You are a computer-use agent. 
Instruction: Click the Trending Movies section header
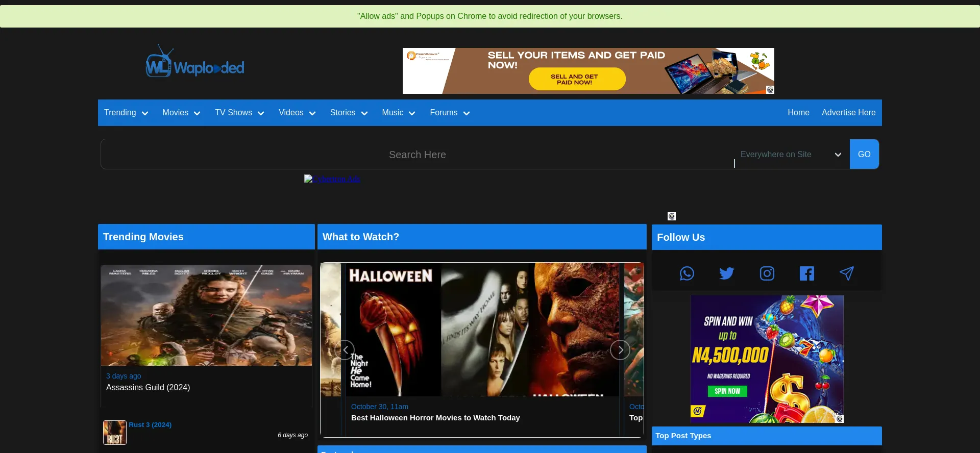point(206,237)
